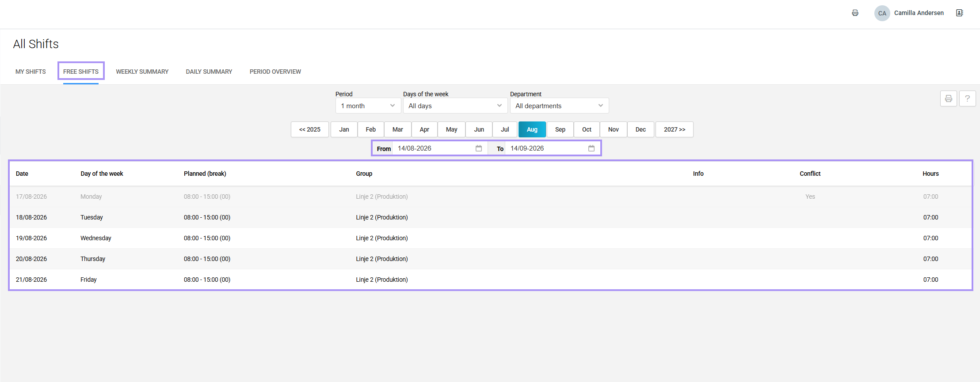Expand the Department dropdown
This screenshot has width=980, height=382.
tap(559, 106)
